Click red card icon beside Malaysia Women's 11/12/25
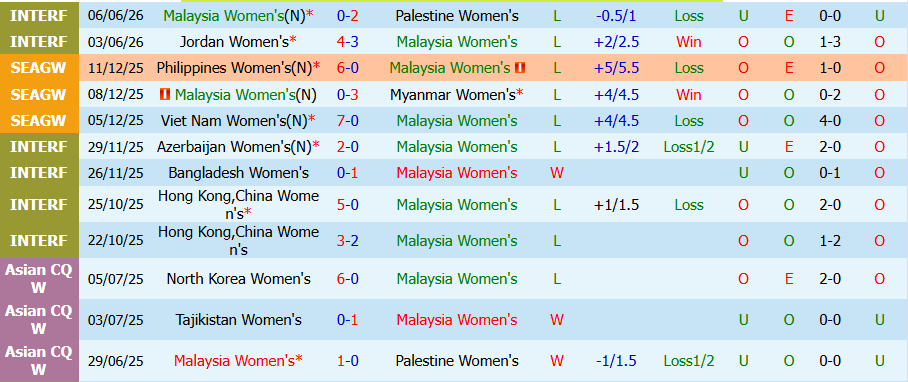Screen dimensions: 908x382 [x=520, y=68]
